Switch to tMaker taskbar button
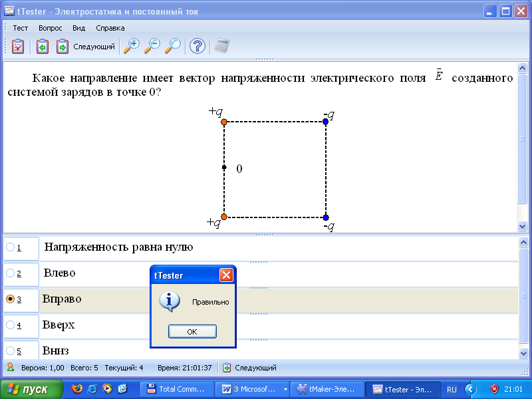 tap(327, 389)
